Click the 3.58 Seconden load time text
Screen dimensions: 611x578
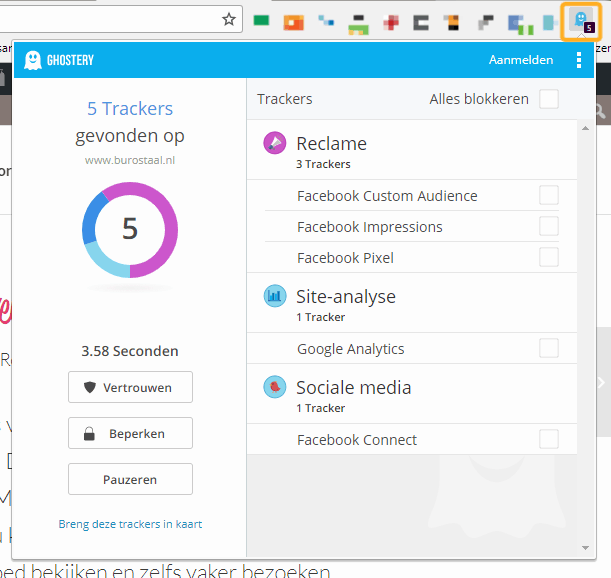[130, 351]
